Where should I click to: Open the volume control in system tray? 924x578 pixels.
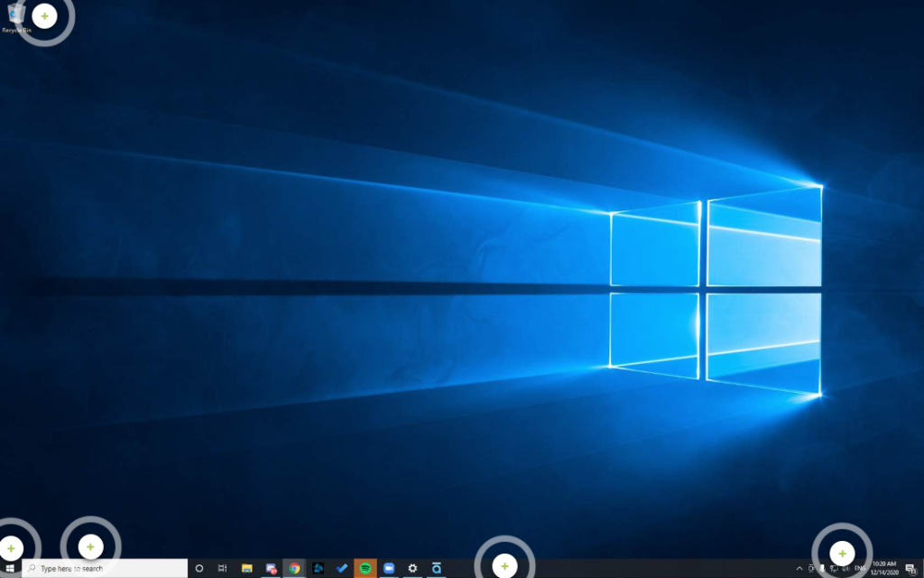point(846,569)
